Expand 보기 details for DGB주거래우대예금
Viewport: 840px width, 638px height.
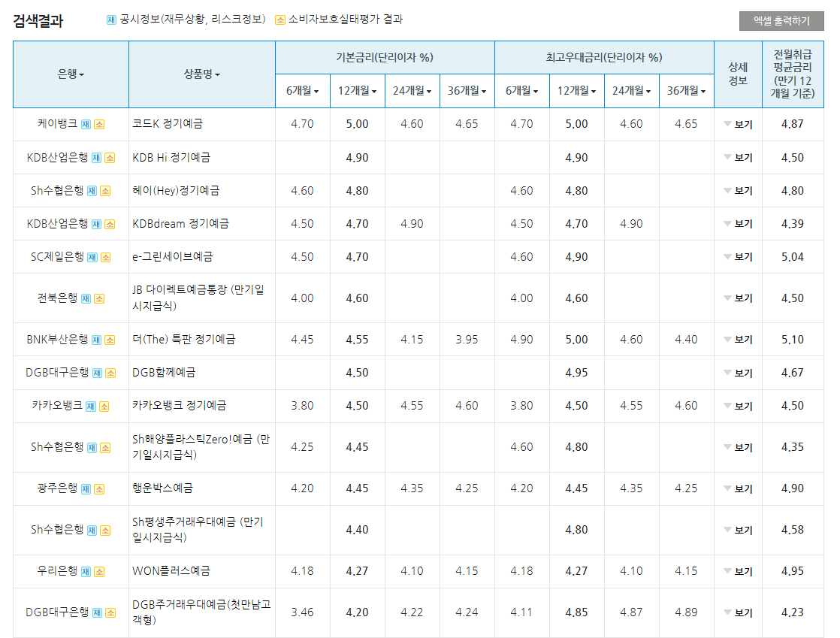point(739,612)
